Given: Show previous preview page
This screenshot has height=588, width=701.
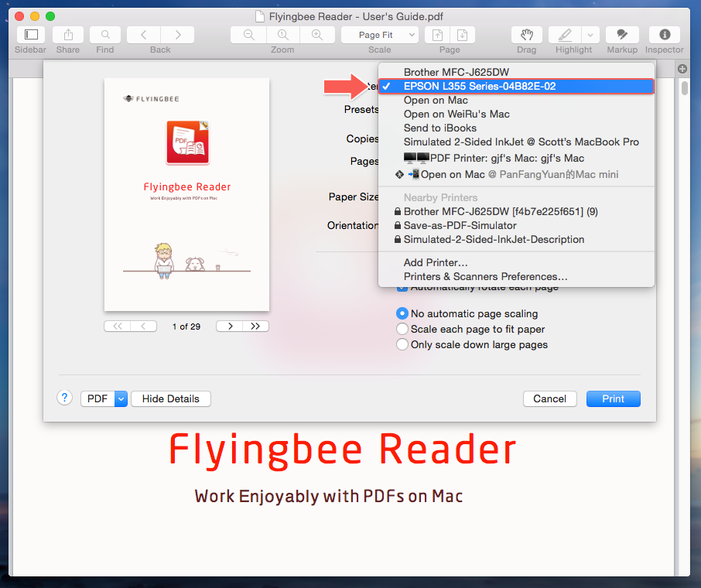Looking at the screenshot, I should point(143,326).
